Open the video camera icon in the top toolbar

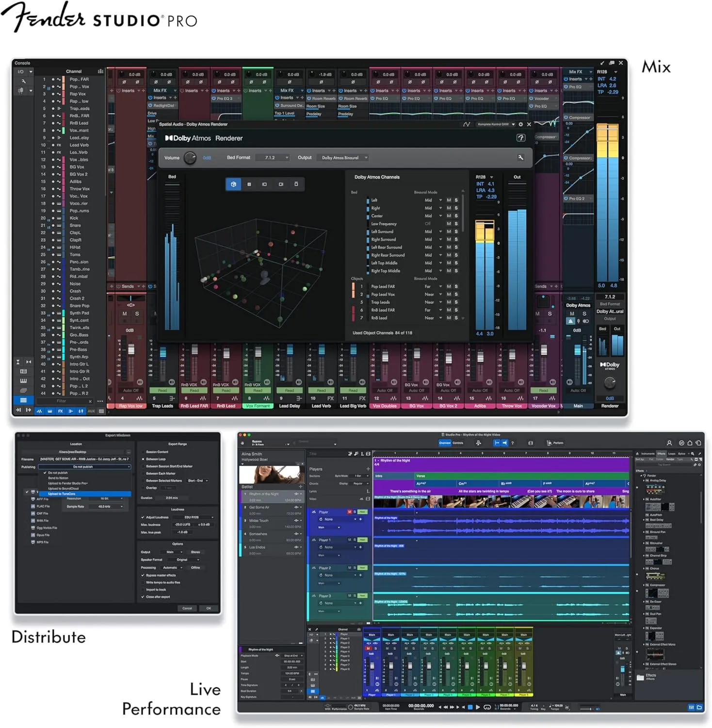(x=531, y=443)
